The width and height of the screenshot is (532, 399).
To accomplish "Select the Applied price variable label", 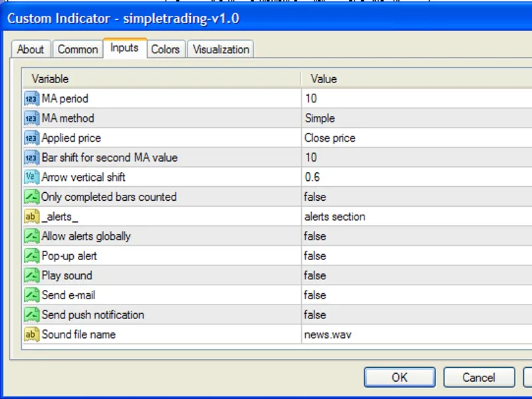I will point(71,138).
